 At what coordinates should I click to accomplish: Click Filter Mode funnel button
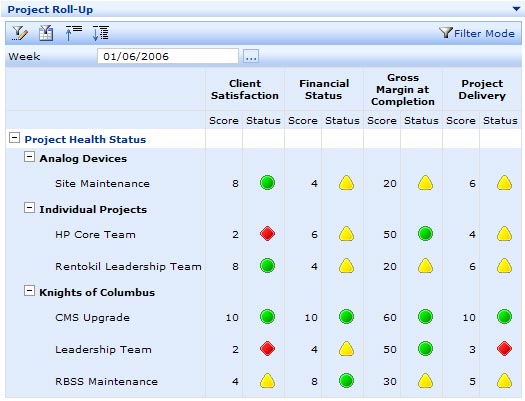[x=477, y=33]
